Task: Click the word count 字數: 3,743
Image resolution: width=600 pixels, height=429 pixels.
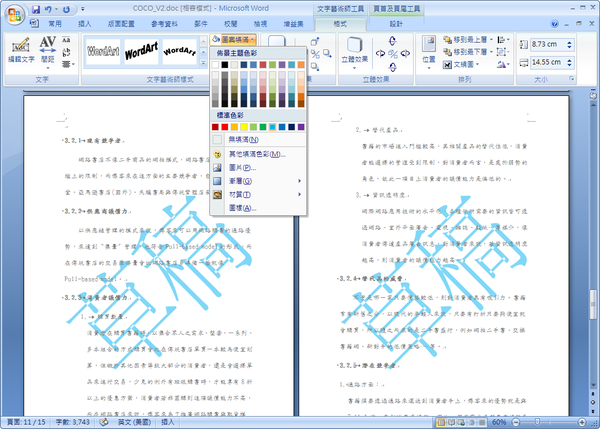Action: (73, 422)
